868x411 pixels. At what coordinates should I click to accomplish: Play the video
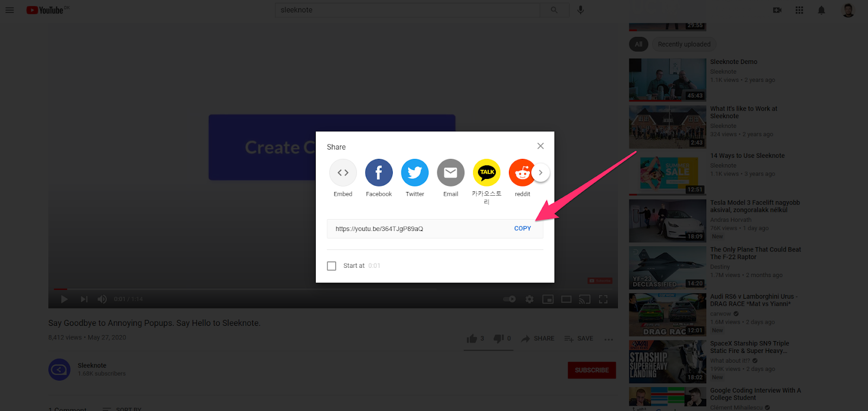coord(64,299)
